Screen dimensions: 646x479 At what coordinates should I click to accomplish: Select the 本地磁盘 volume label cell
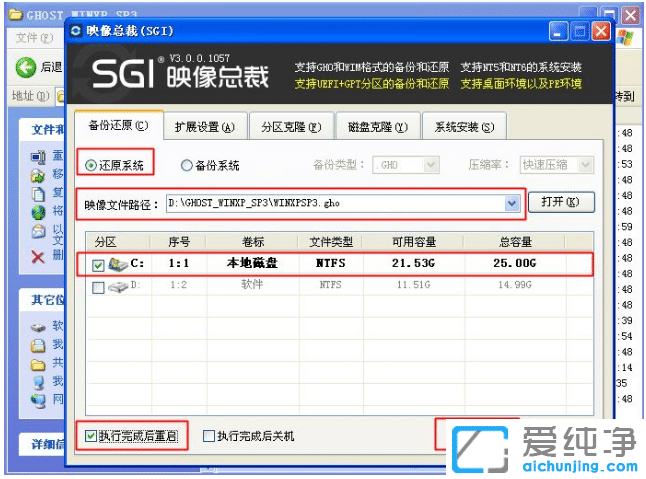click(252, 263)
